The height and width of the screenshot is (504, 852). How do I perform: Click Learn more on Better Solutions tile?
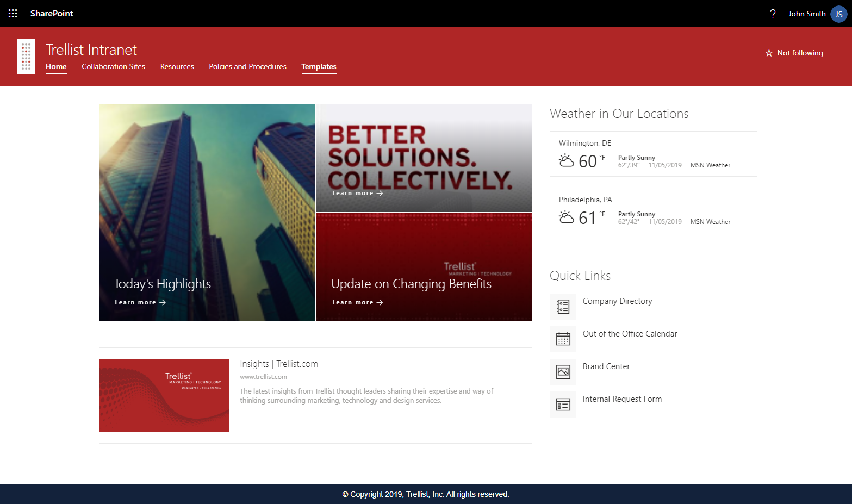point(358,193)
